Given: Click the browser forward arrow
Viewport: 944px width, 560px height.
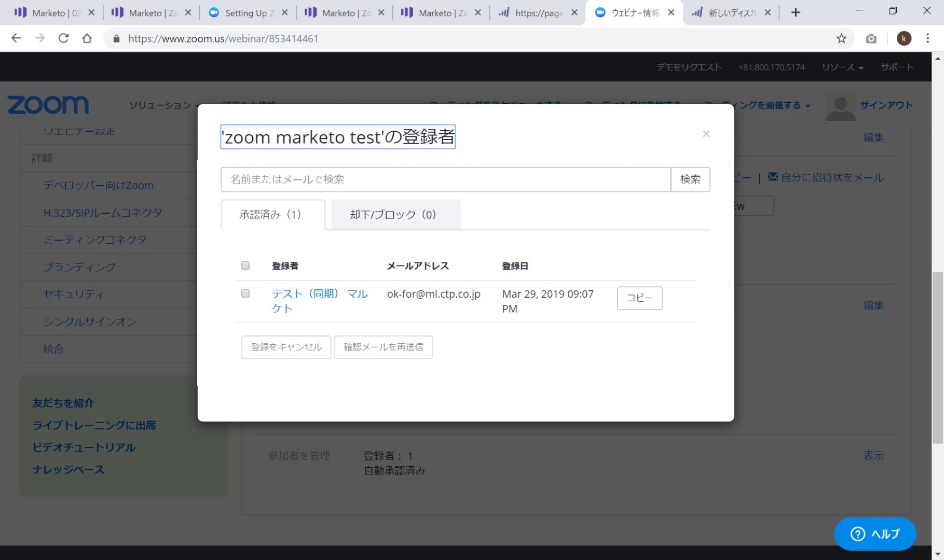Looking at the screenshot, I should click(39, 38).
